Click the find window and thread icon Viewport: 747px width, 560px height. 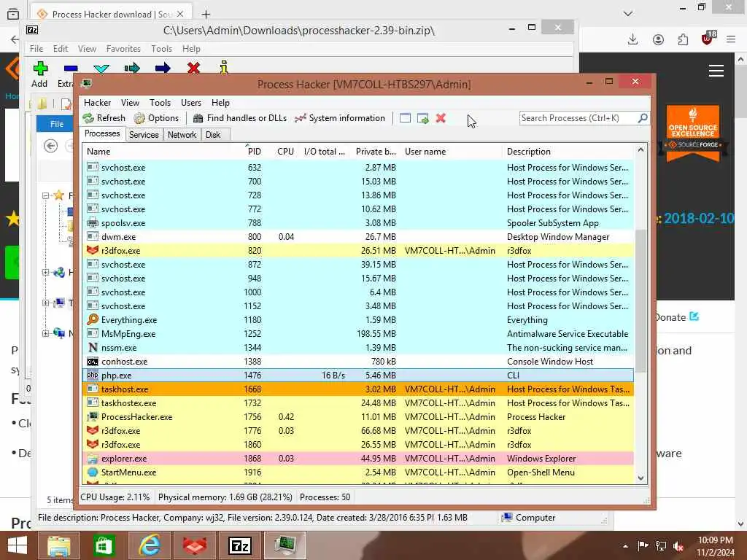point(422,118)
